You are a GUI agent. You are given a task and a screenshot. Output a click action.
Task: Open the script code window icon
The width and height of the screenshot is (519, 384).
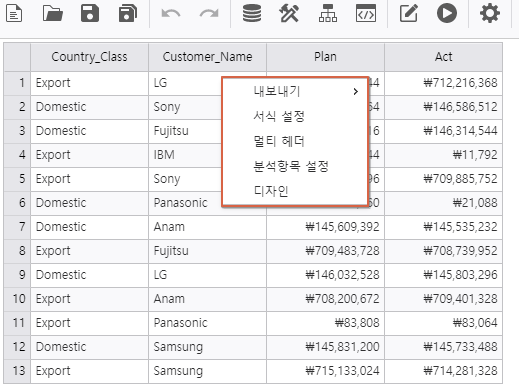click(366, 13)
